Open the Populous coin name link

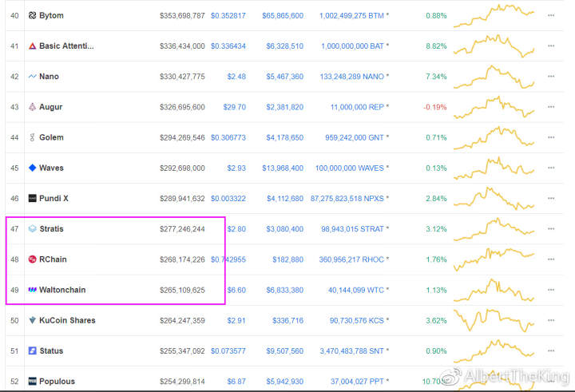click(57, 382)
